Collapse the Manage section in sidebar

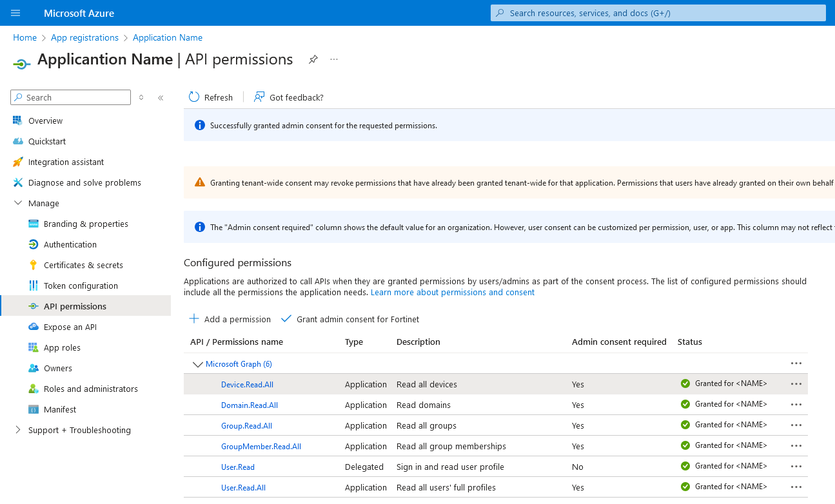coord(18,203)
